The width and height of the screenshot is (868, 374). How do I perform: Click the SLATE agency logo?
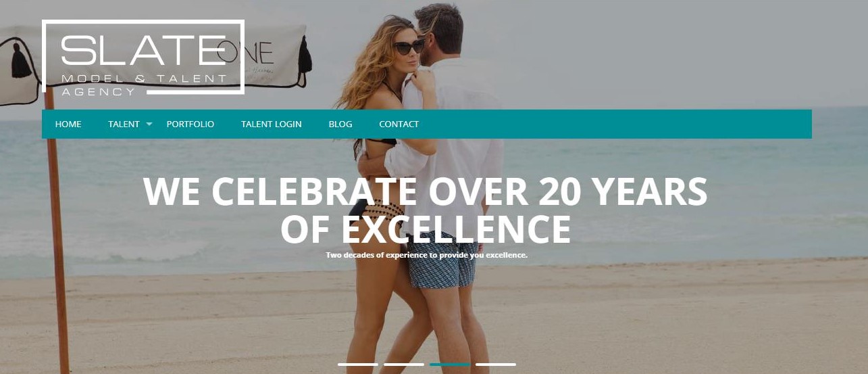pyautogui.click(x=143, y=57)
